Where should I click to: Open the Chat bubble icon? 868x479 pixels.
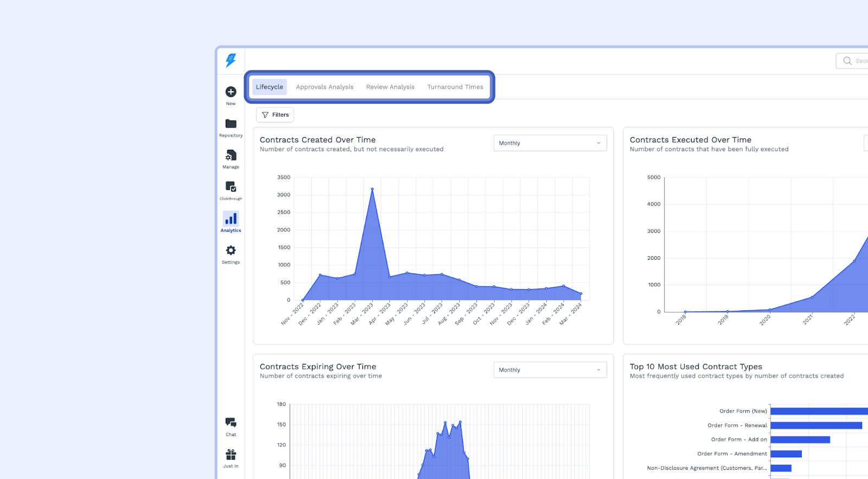pos(231,423)
